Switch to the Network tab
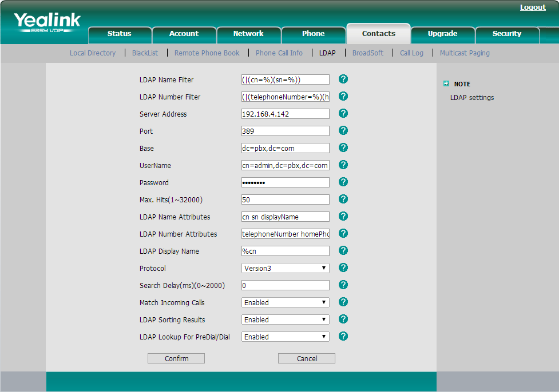Image resolution: width=559 pixels, height=392 pixels. click(x=248, y=34)
